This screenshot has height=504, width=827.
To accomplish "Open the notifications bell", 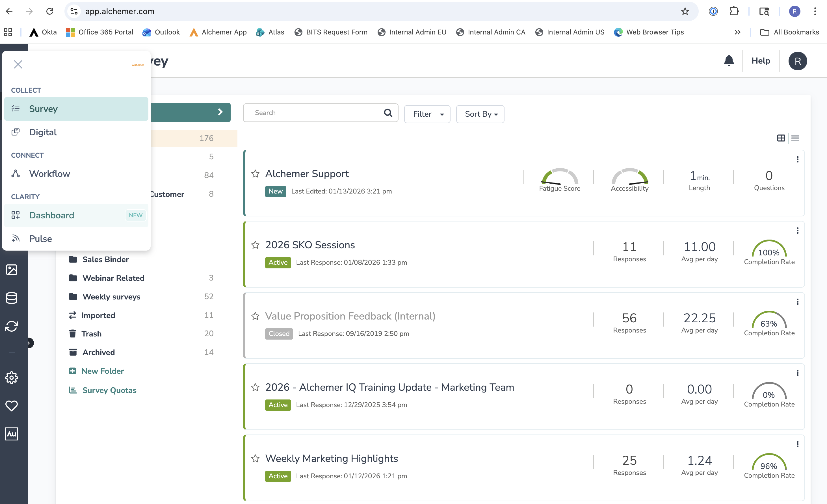I will [729, 61].
